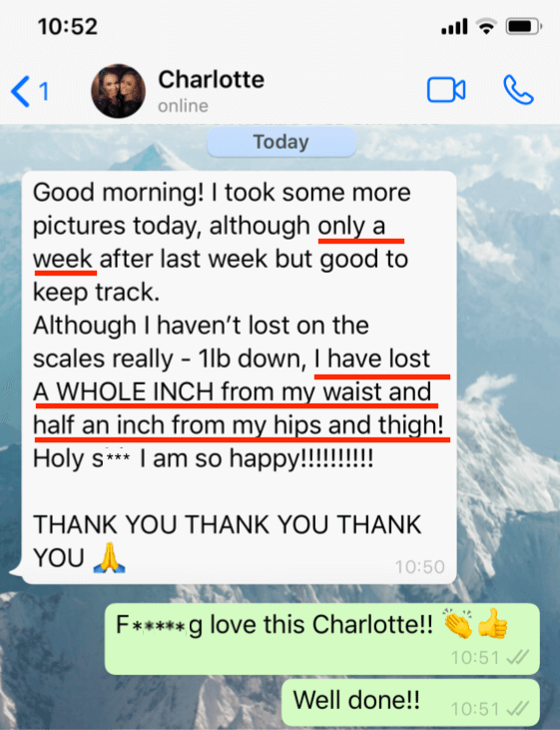
Task: Tap the Charlotte contact name
Action: click(x=212, y=79)
